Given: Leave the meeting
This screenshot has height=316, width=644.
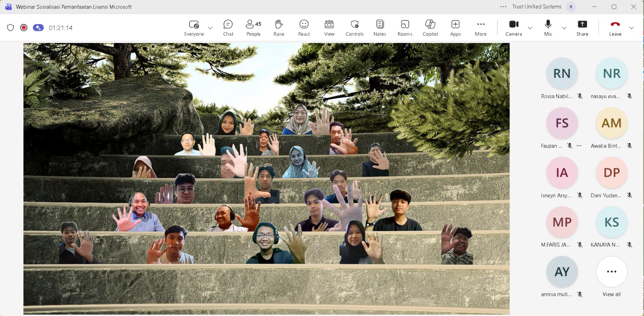Looking at the screenshot, I should click(615, 28).
